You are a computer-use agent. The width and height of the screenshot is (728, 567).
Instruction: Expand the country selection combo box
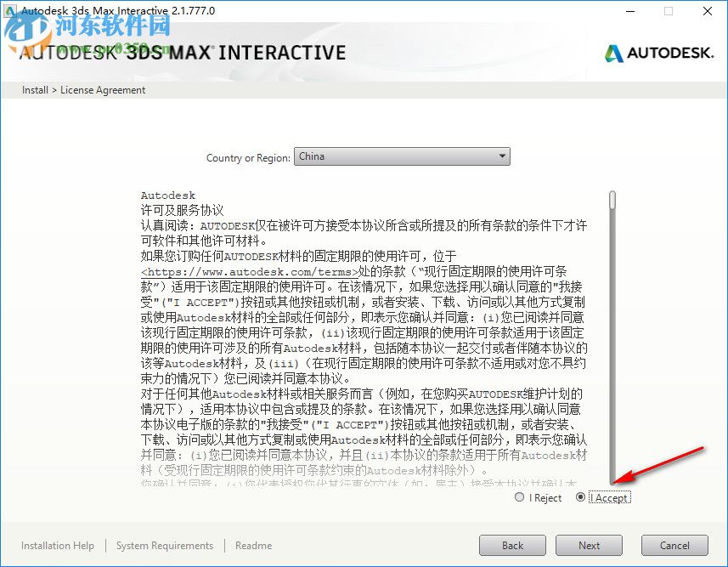tap(403, 156)
